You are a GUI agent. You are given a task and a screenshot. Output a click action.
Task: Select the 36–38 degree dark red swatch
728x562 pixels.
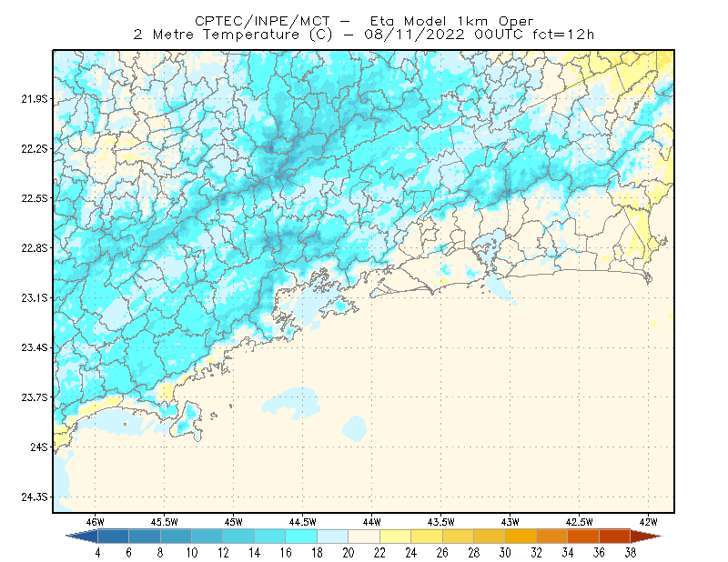point(615,537)
